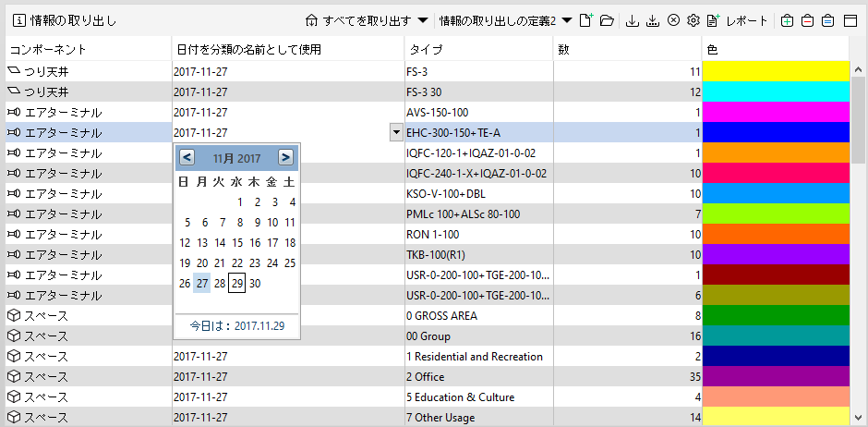Click the space cube icon in the 7 Other Usage row
Screen dimensions: 868x427
[x=13, y=418]
